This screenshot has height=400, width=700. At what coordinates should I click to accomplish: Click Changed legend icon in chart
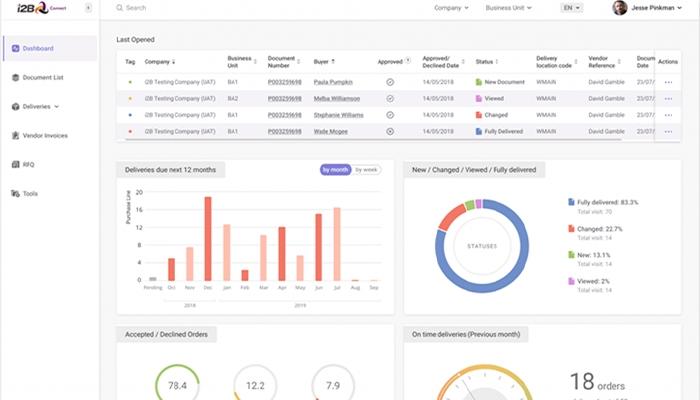click(571, 229)
